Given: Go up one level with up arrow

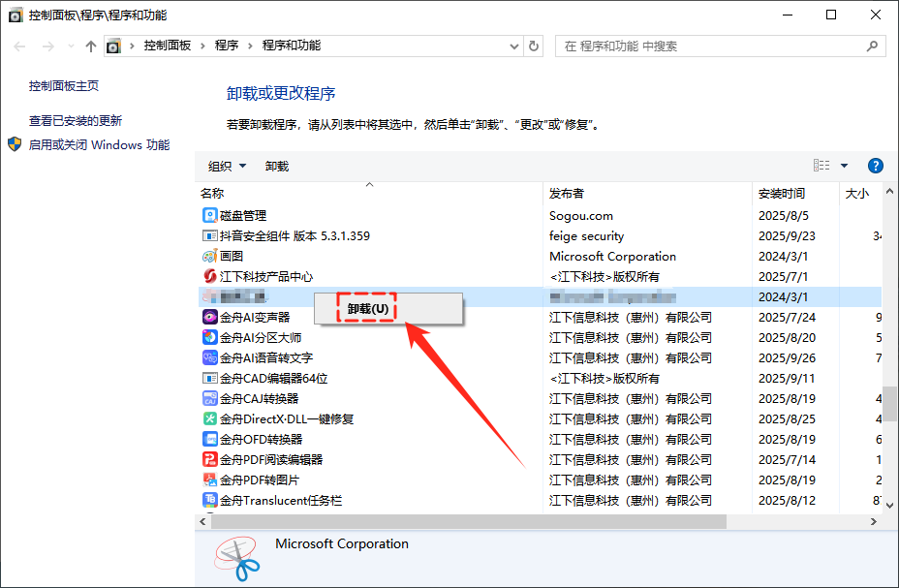Looking at the screenshot, I should coord(91,46).
